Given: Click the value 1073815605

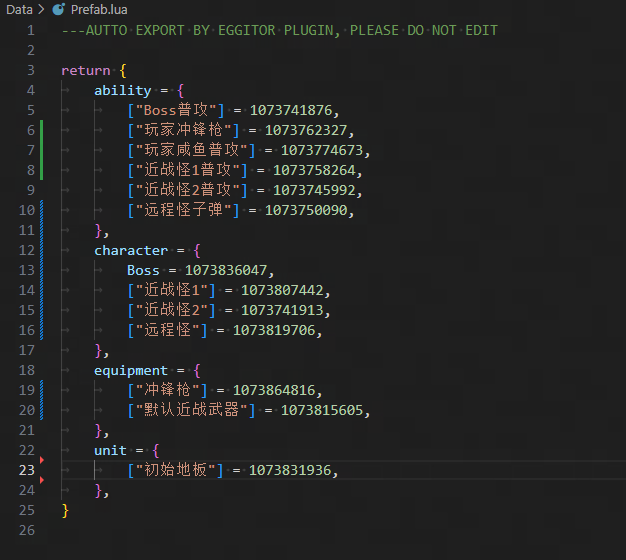Looking at the screenshot, I should 322,410.
